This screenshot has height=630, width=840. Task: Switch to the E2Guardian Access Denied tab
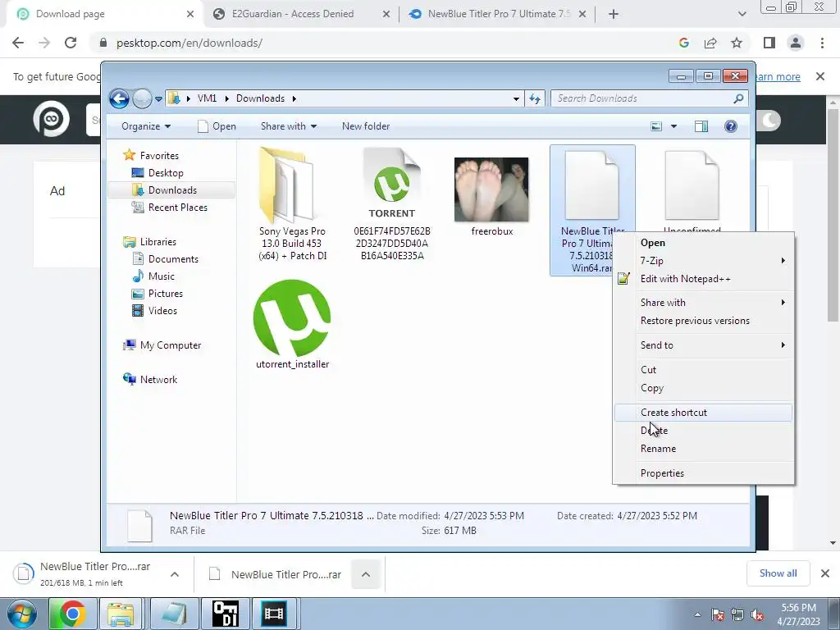pyautogui.click(x=301, y=14)
